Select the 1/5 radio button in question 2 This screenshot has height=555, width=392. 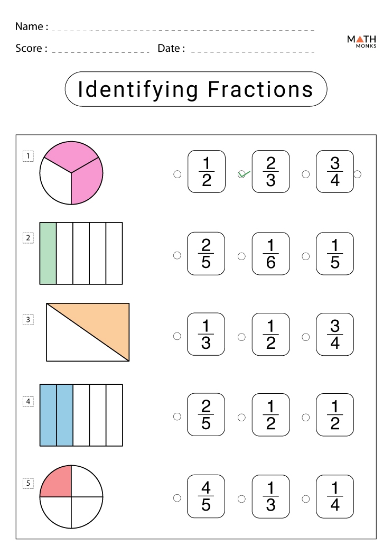pos(306,256)
